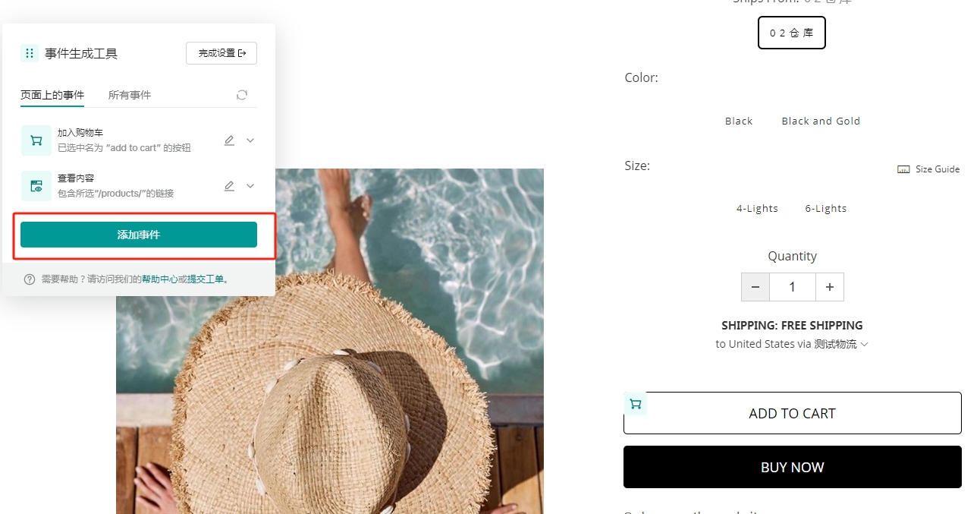The height and width of the screenshot is (514, 980).
Task: Click the straw hat product image
Action: click(330, 341)
